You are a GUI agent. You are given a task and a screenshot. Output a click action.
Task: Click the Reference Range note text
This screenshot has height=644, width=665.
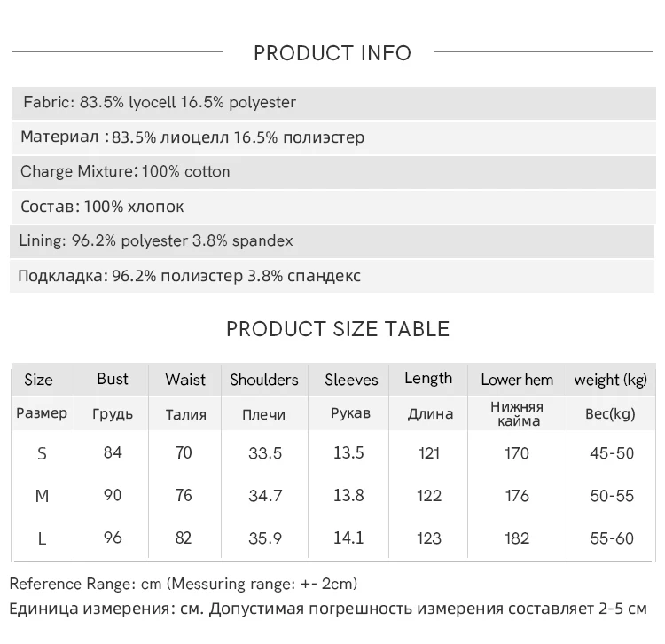pyautogui.click(x=184, y=584)
